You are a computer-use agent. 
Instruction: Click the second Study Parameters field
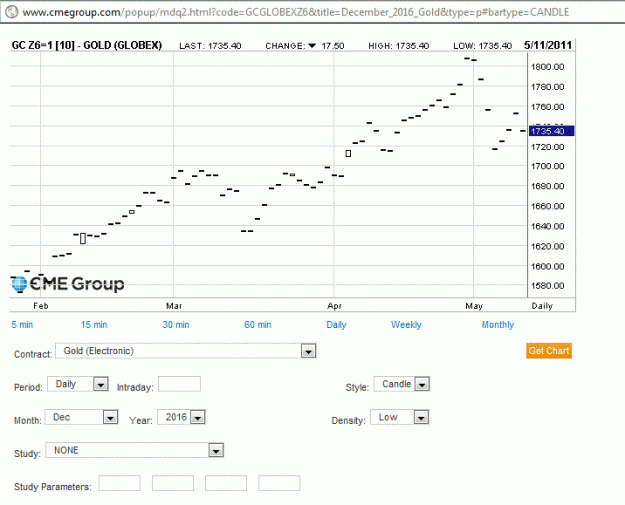point(173,483)
